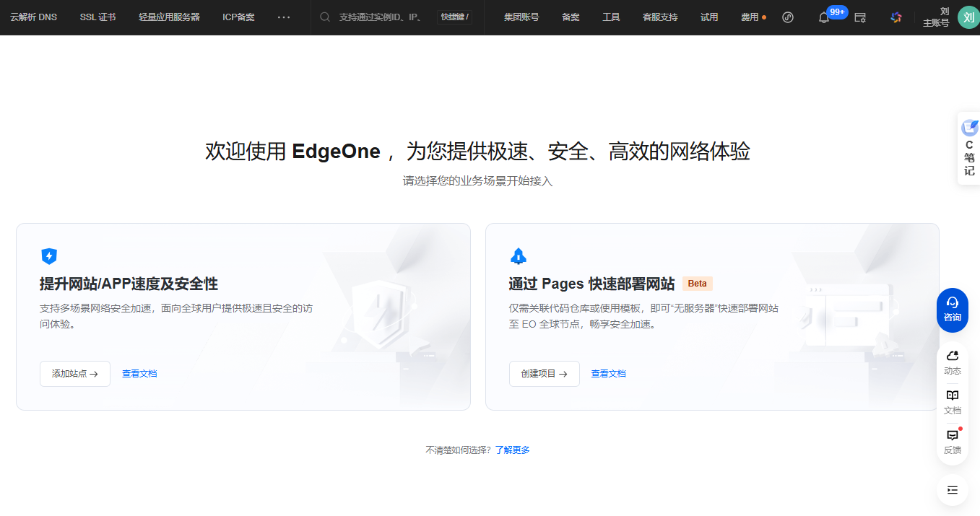Viewport: 980px width, 516px height.
Task: Click the Beta badge
Action: 698,284
